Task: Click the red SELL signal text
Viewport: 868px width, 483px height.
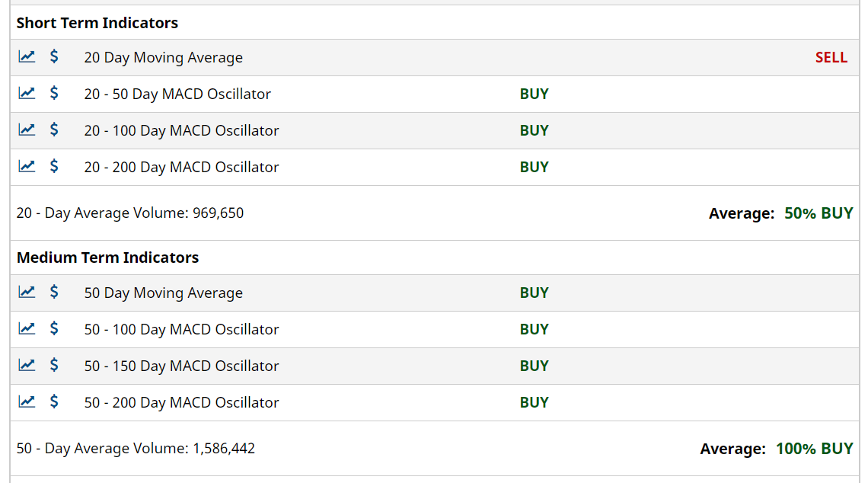Action: tap(831, 58)
